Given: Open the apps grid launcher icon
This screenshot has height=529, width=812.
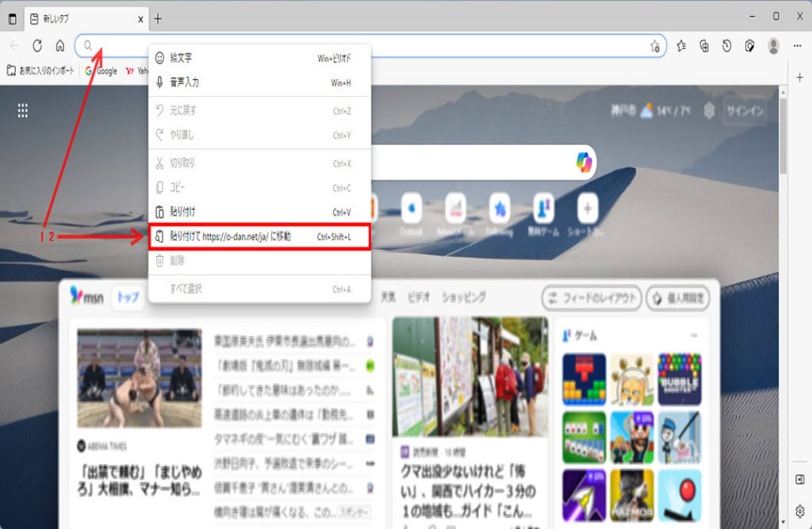Looking at the screenshot, I should pyautogui.click(x=23, y=111).
